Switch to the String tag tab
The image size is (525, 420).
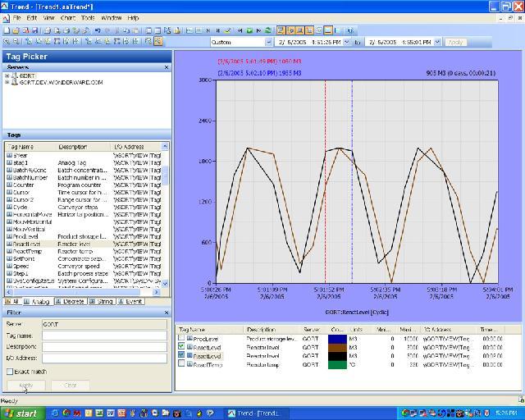pyautogui.click(x=102, y=301)
